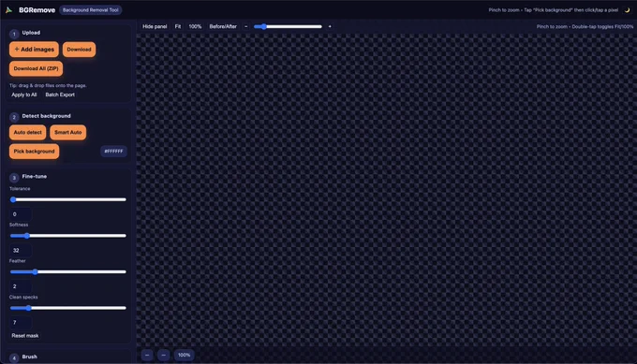Click the Fine-tune section heading
The height and width of the screenshot is (364, 637).
click(34, 177)
